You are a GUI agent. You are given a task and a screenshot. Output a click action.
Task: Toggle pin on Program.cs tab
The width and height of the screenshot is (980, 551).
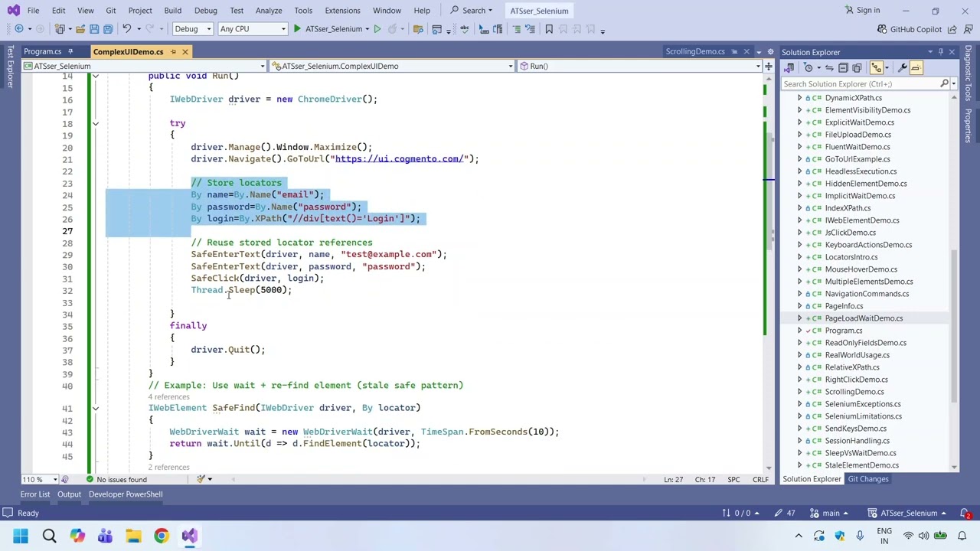(x=70, y=52)
